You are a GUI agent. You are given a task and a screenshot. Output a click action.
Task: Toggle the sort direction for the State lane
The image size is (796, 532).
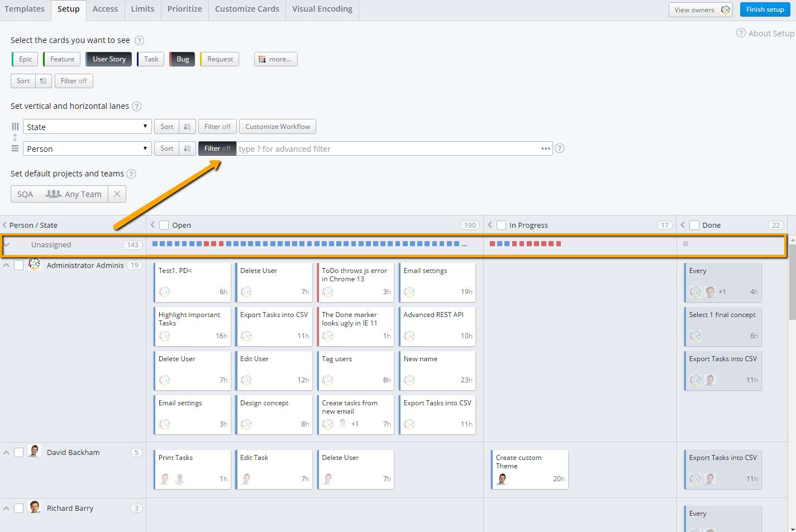coord(187,127)
